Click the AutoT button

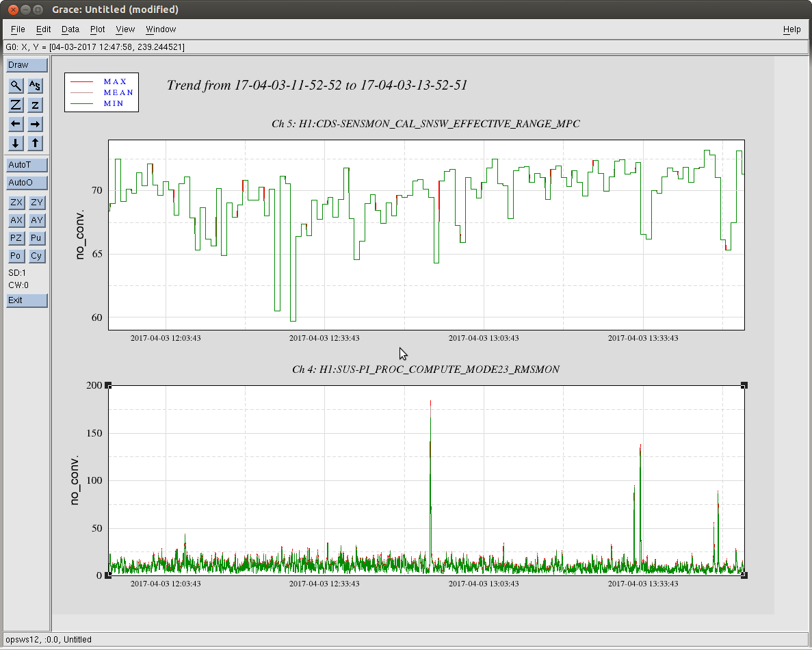coord(27,165)
